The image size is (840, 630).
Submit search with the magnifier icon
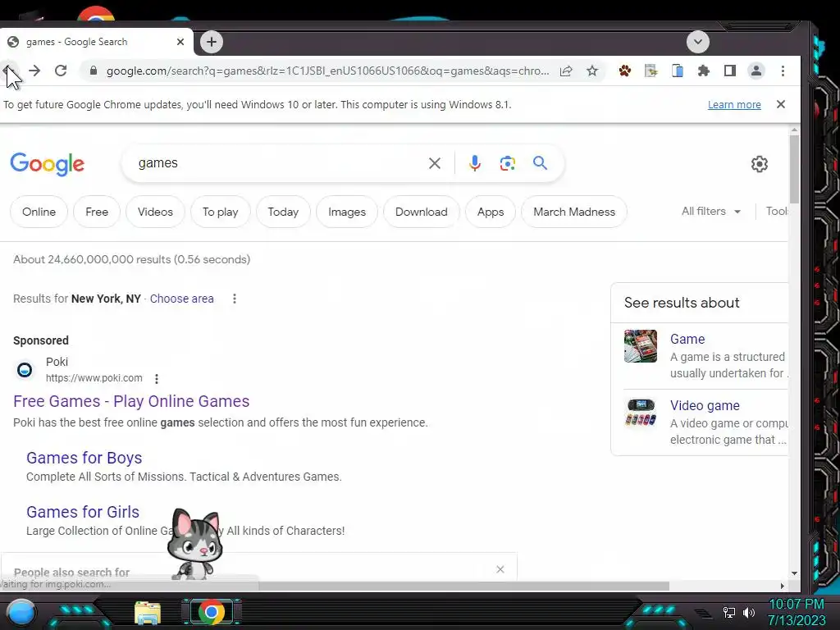pyautogui.click(x=540, y=163)
